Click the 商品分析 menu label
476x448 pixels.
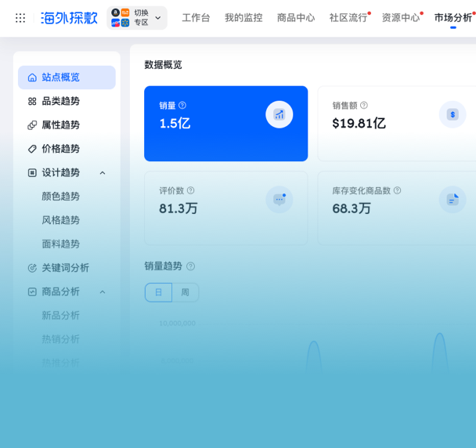click(61, 291)
